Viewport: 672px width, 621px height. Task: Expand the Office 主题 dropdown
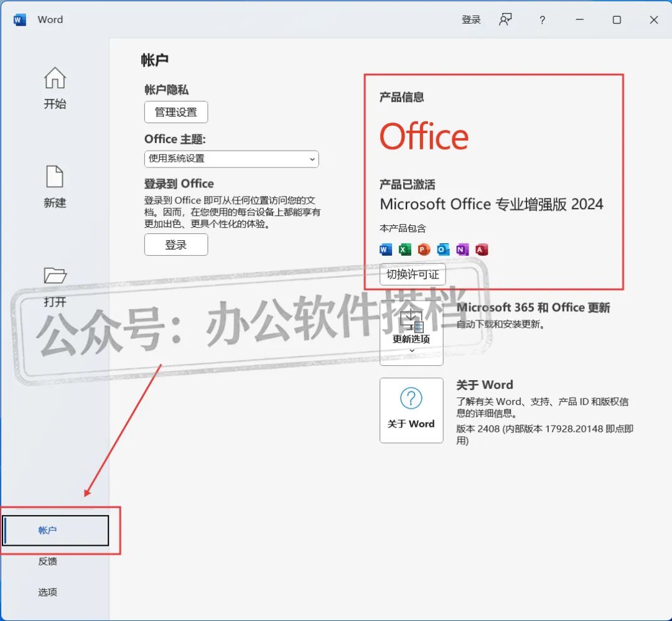(231, 159)
